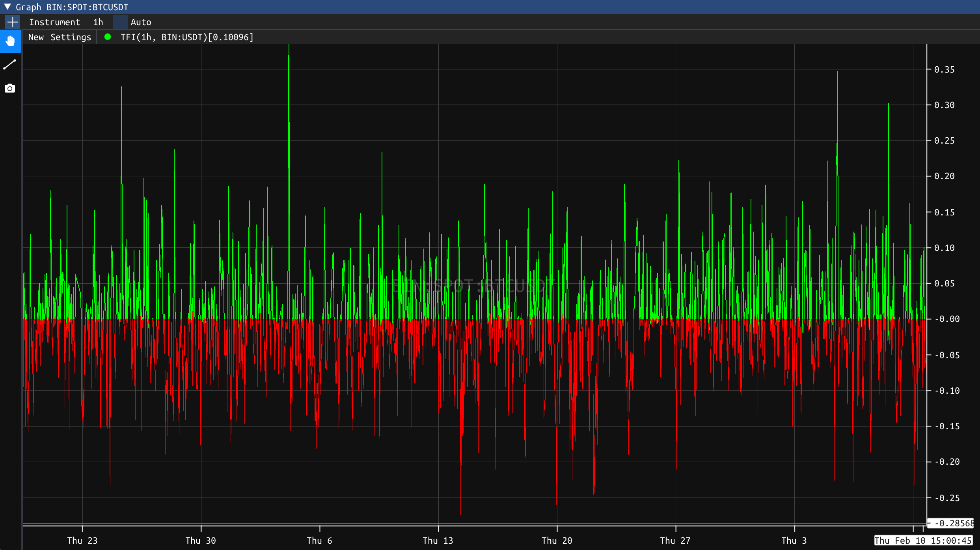
Task: Click the 0.35 y-axis label
Action: 944,69
